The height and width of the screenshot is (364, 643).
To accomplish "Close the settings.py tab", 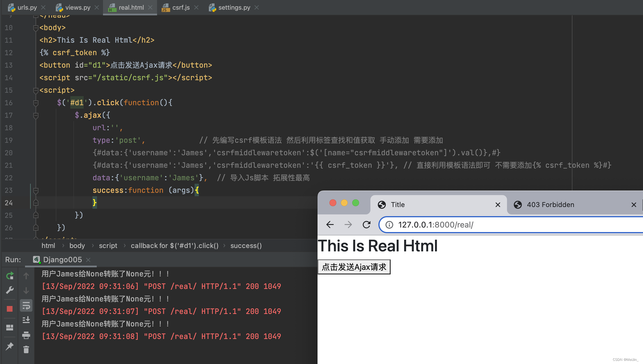I will (x=257, y=7).
